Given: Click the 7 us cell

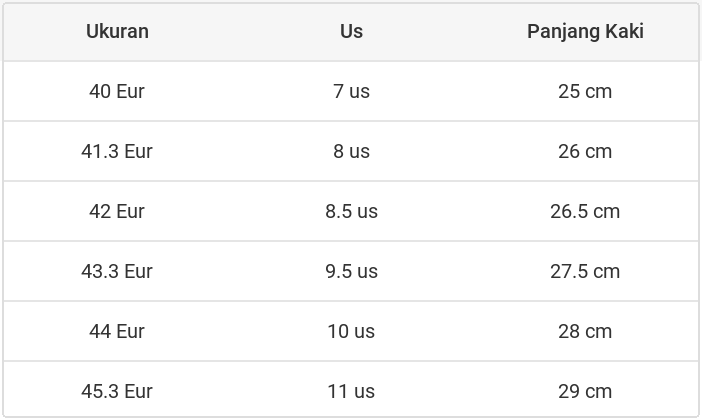Looking at the screenshot, I should (351, 91).
